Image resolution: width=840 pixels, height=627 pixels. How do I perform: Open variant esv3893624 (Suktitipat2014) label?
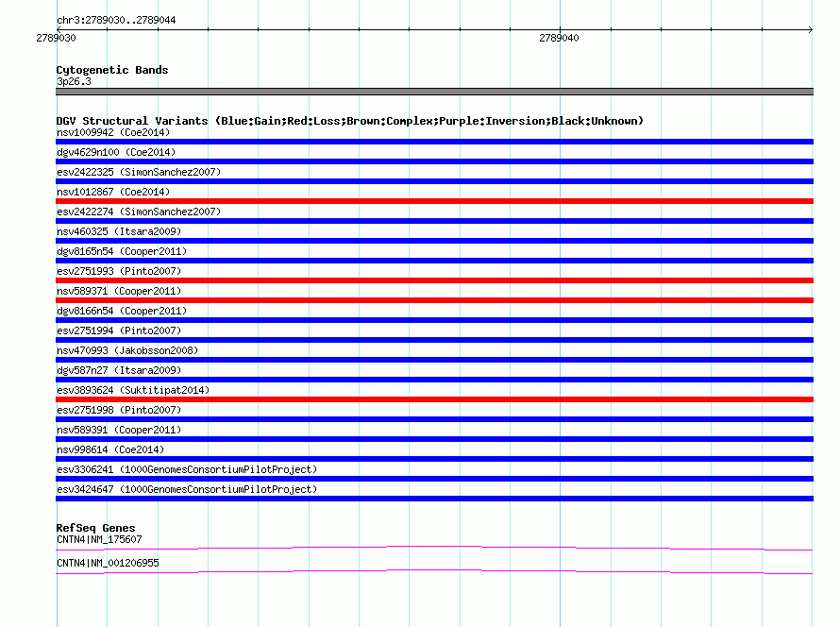(x=133, y=390)
